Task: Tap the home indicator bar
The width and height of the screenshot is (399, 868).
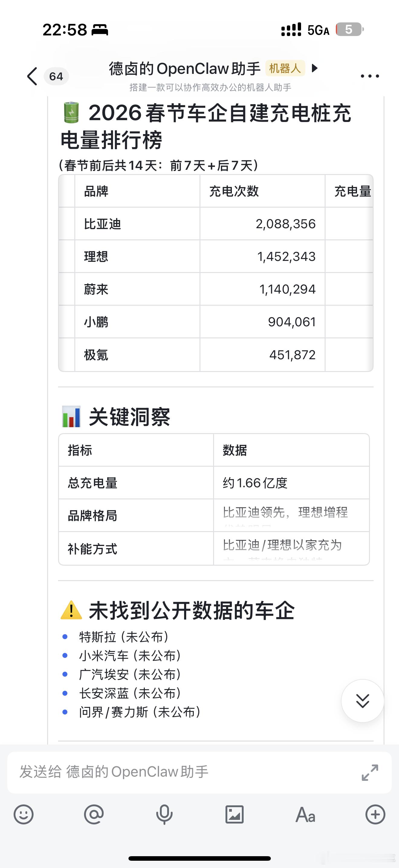Action: click(199, 858)
